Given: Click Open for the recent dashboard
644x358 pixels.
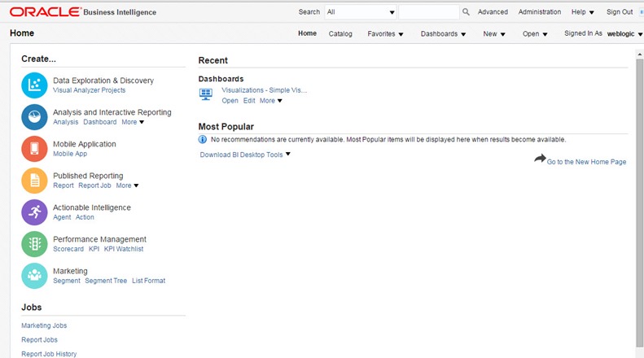Looking at the screenshot, I should click(230, 101).
